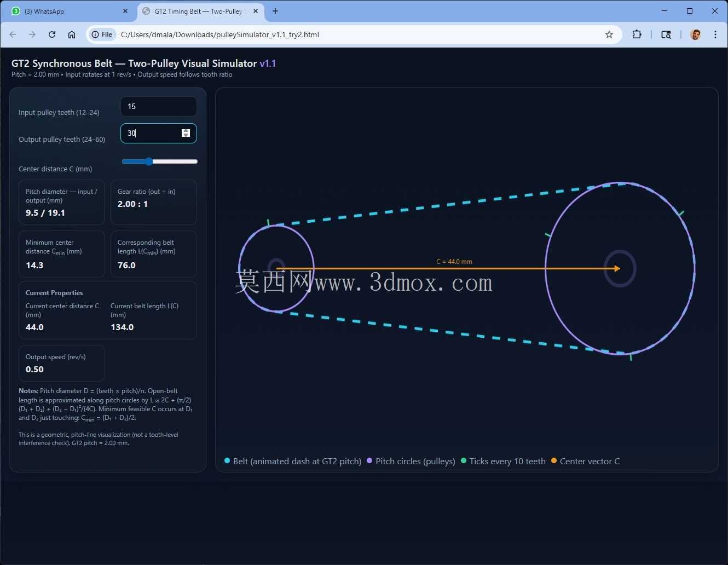Open the browser home page icon
This screenshot has height=565, width=728.
[72, 34]
